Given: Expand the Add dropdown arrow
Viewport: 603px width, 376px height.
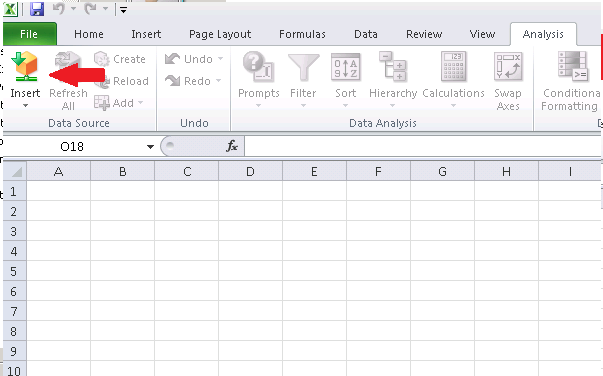Looking at the screenshot, I should point(140,102).
